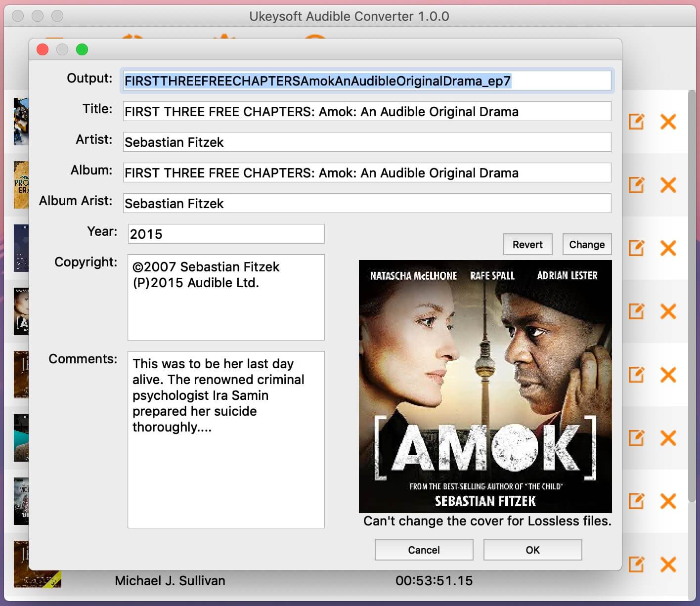
Task: Click the book thumbnail in Michael J. Sullivan row
Action: tap(38, 564)
